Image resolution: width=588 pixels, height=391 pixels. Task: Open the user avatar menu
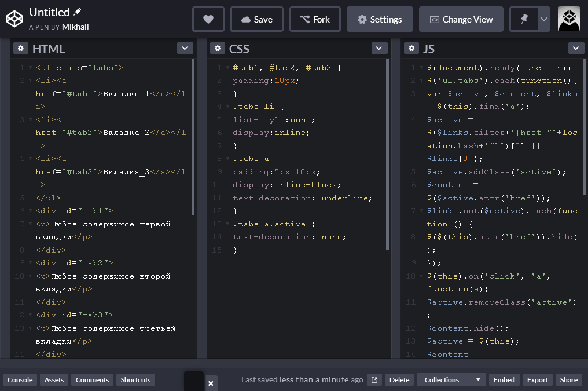tap(569, 19)
